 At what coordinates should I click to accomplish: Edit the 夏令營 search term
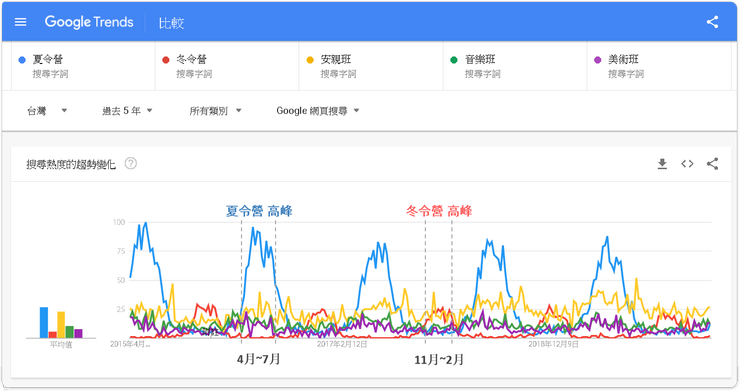point(83,66)
